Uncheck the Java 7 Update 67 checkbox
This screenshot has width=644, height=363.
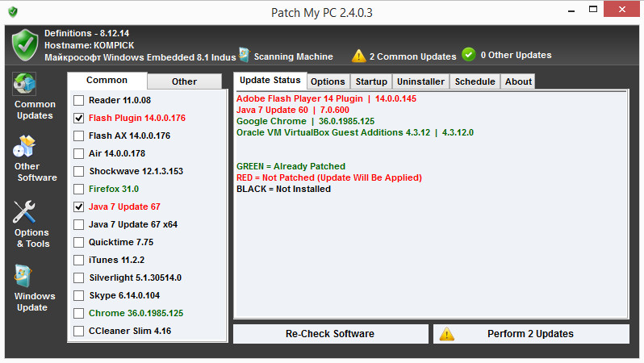pos(78,207)
